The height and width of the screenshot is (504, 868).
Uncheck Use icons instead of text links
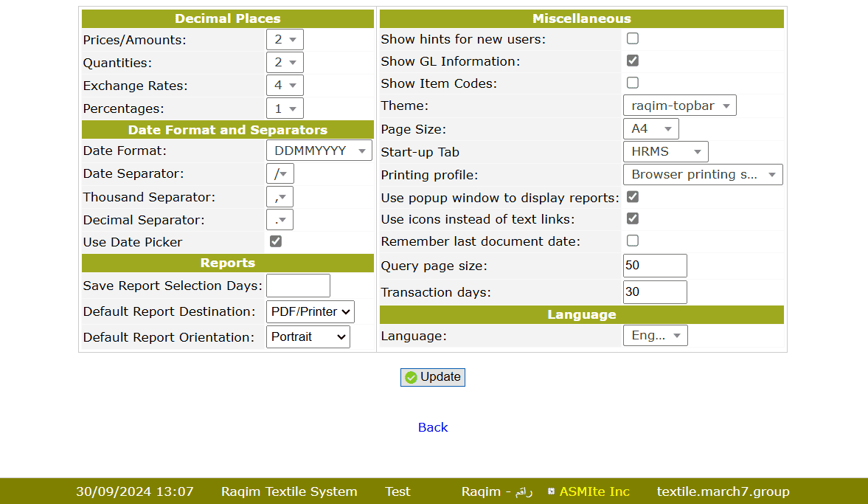633,218
